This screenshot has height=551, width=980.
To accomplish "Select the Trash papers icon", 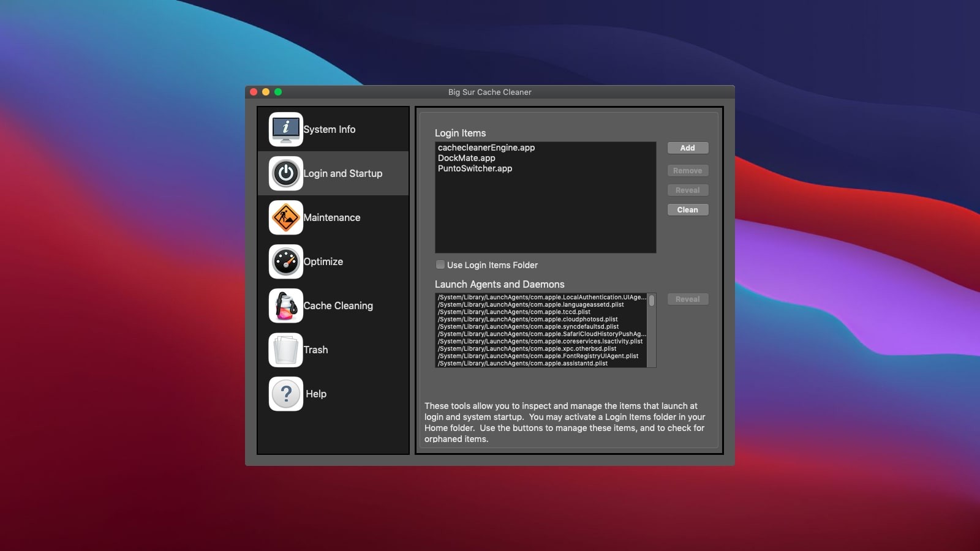I will pos(285,350).
